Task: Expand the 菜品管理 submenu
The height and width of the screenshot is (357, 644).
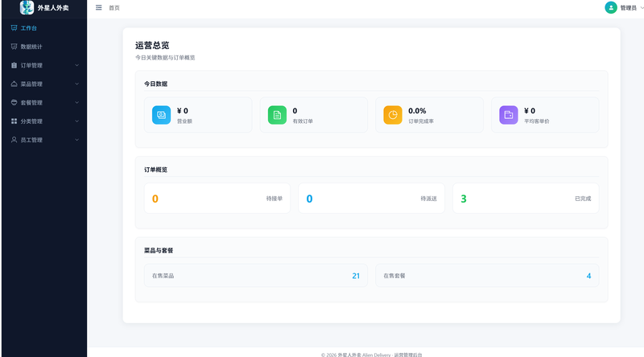Action: [43, 84]
